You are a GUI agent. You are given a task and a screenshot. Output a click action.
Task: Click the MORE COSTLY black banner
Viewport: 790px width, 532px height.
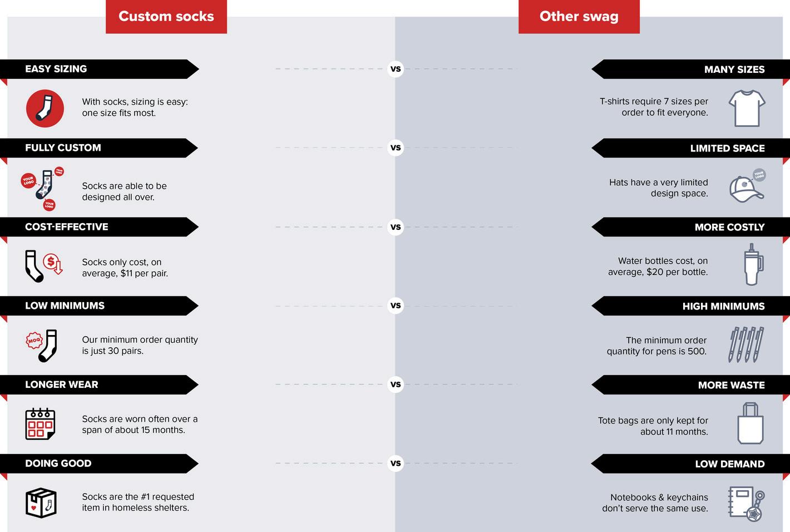pos(690,227)
